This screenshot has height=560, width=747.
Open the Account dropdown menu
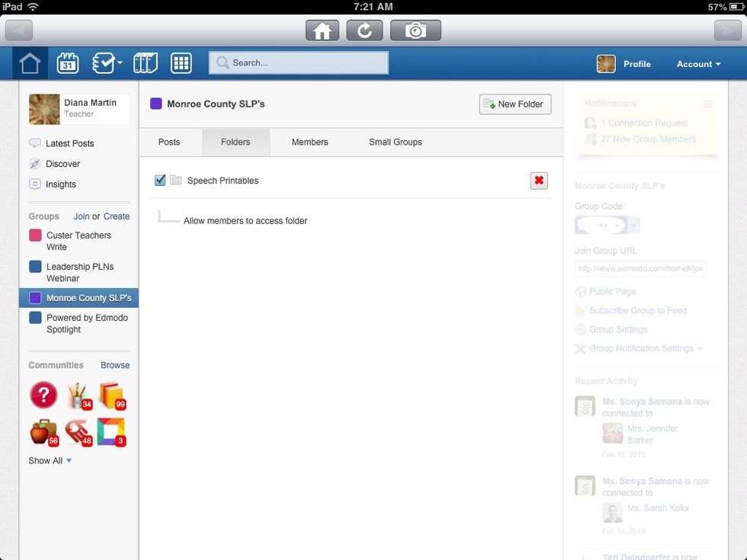(698, 64)
